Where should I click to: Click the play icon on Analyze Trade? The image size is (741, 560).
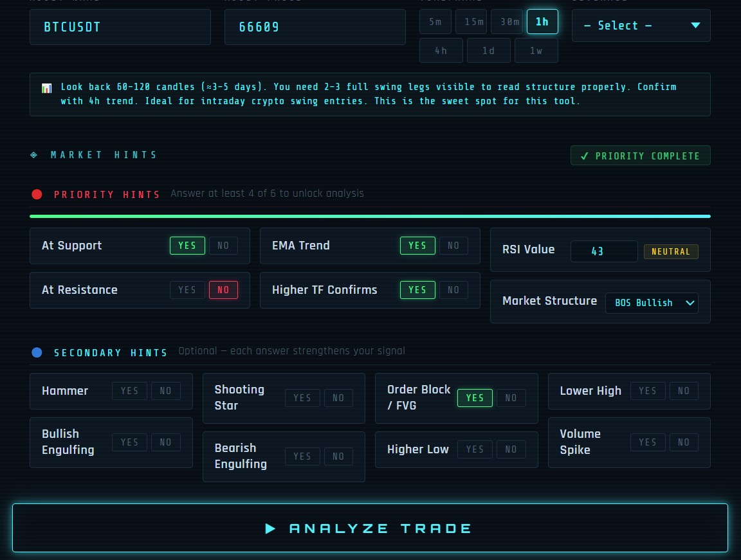point(270,528)
